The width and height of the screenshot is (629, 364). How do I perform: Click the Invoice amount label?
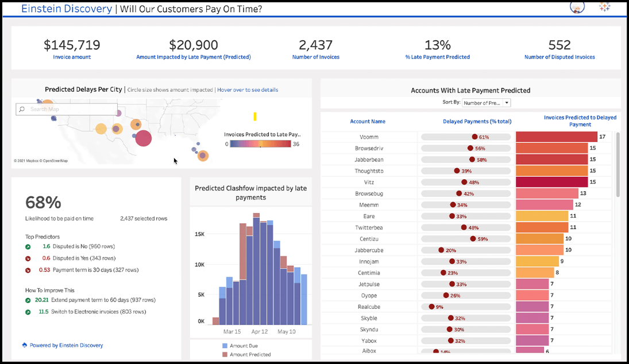(72, 57)
